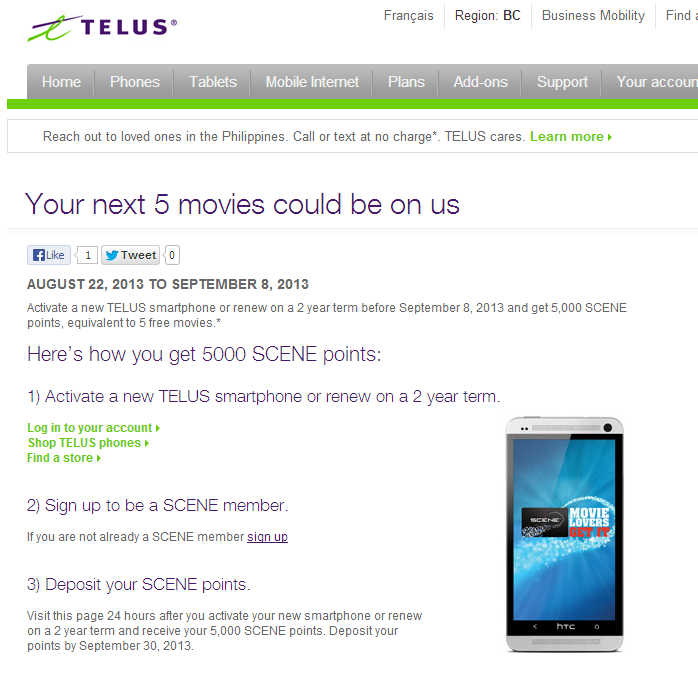Open the Phones menu
698x673 pixels.
[x=135, y=82]
